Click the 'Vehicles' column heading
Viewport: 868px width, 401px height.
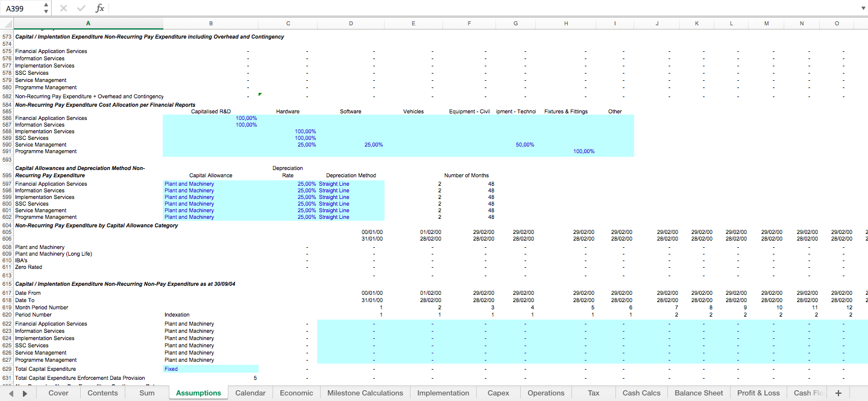[x=414, y=112]
